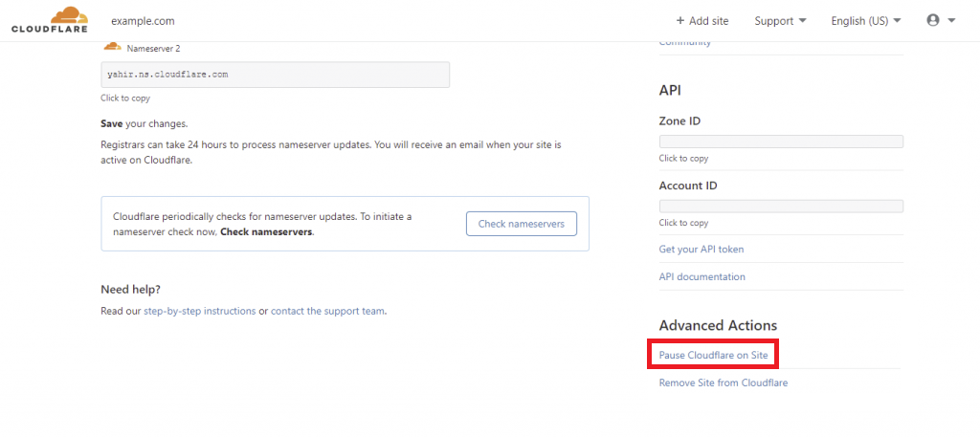The height and width of the screenshot is (437, 980).
Task: Click the small Cloudflare icon by Nameserver 2
Action: 112,47
